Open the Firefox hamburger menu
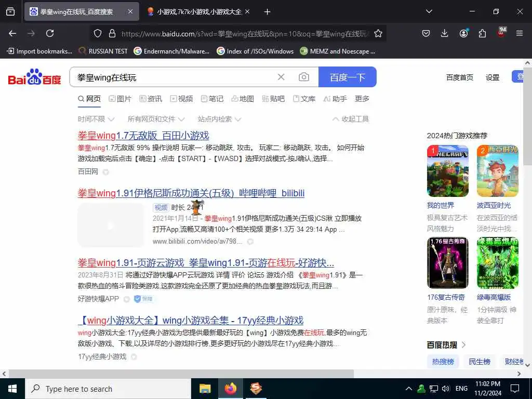Image resolution: width=532 pixels, height=399 pixels. [520, 33]
